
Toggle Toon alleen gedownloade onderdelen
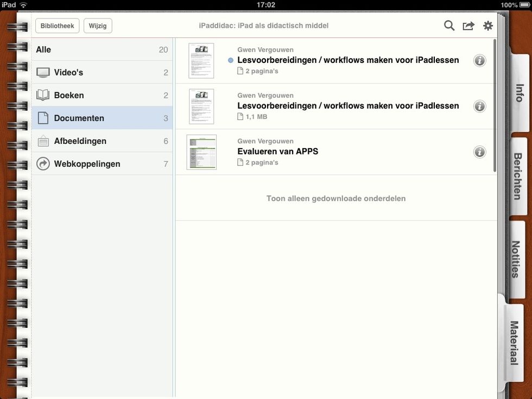coord(335,199)
